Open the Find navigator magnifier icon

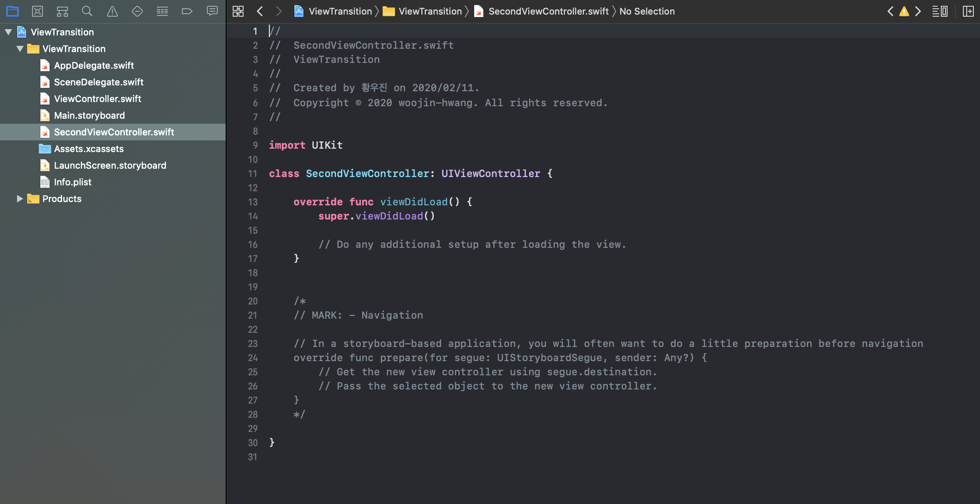[x=87, y=11]
